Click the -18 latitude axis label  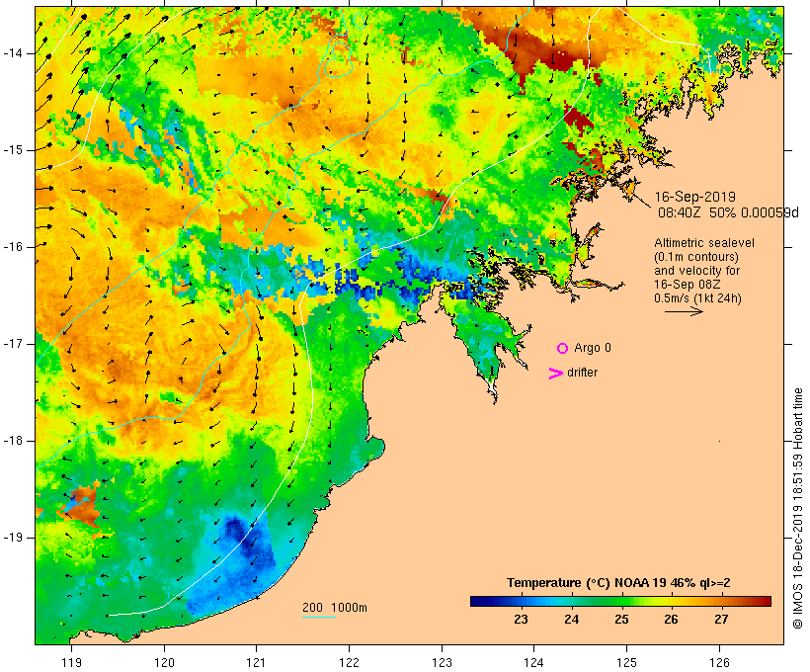[x=13, y=441]
